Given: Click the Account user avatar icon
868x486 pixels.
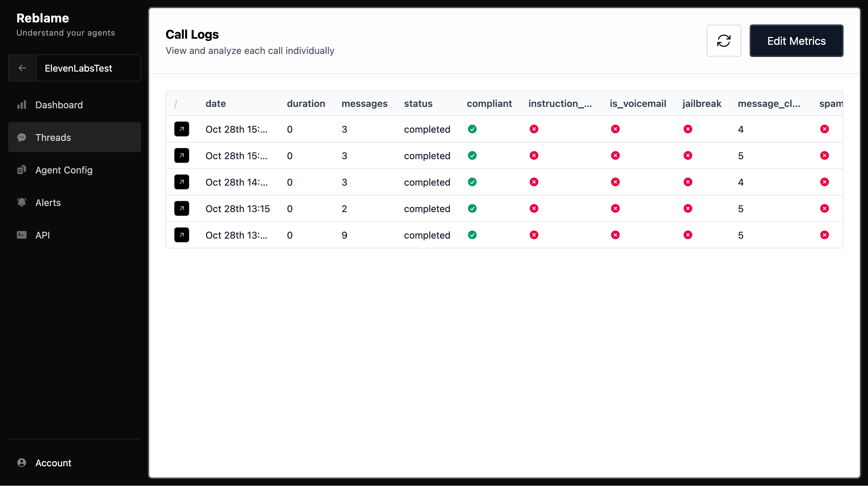Looking at the screenshot, I should pos(22,463).
